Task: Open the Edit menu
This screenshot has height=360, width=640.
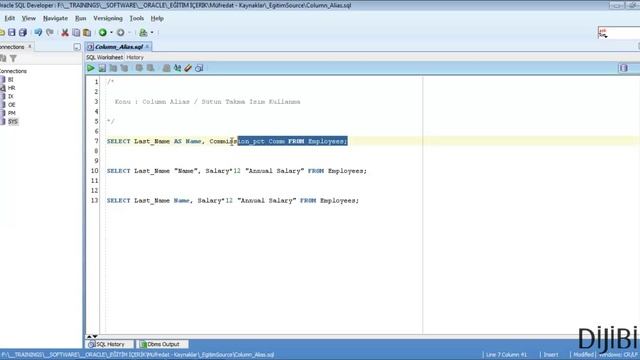Action: point(9,18)
